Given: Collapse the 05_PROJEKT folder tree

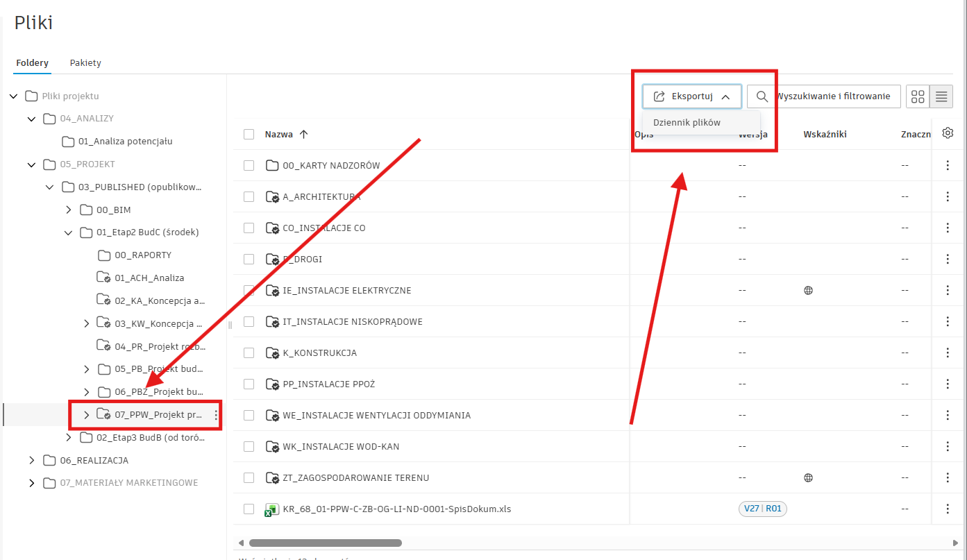Looking at the screenshot, I should coord(31,164).
